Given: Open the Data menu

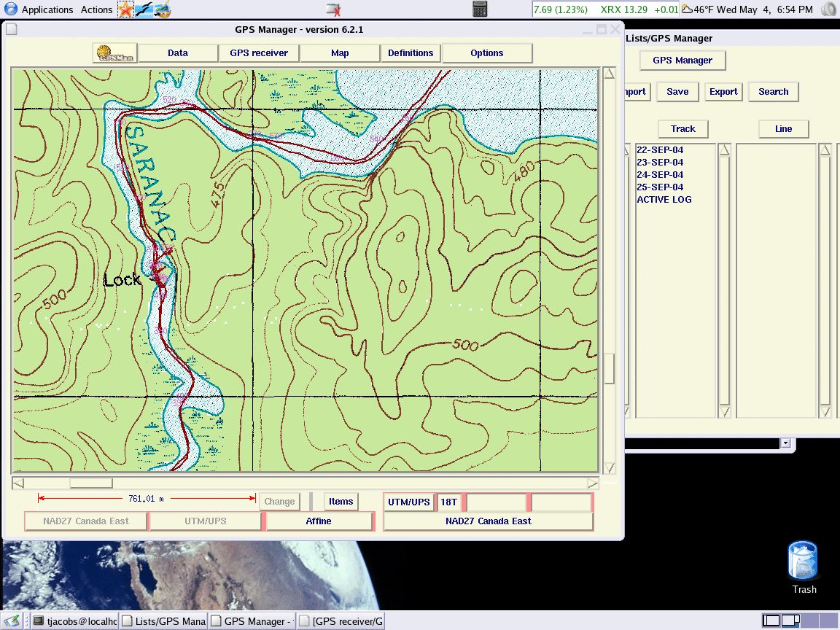Looking at the screenshot, I should (178, 53).
